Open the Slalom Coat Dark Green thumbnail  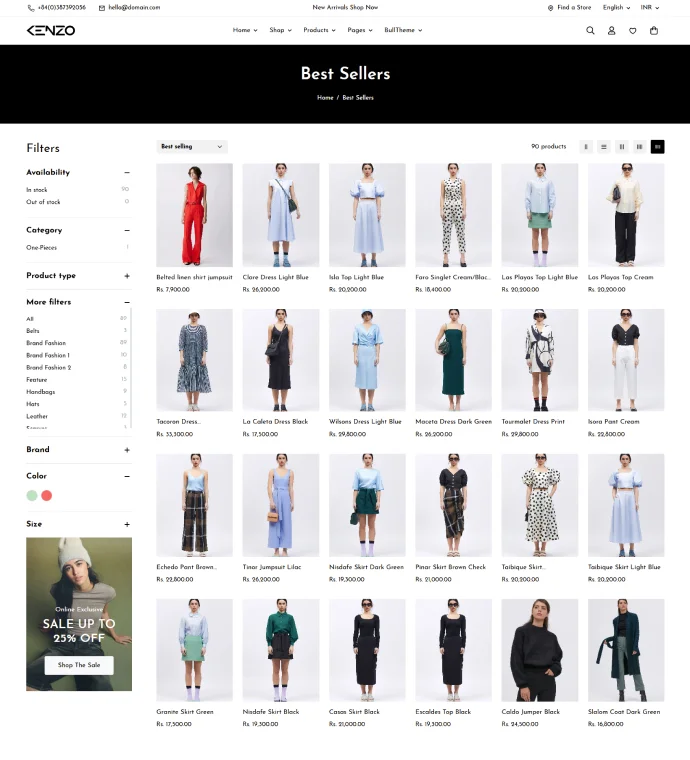[626, 650]
